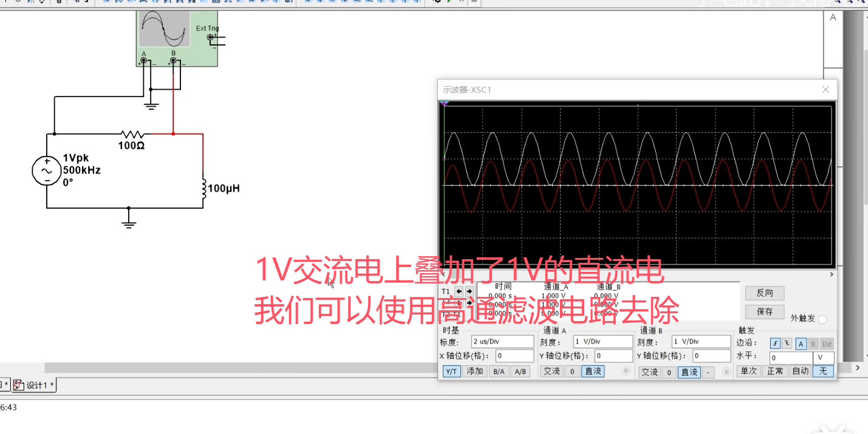
Task: Click the channel A radio indicator
Action: 626,371
